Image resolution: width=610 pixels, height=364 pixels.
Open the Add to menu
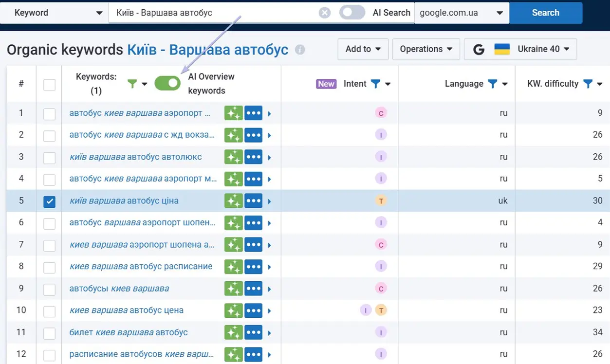click(x=363, y=49)
